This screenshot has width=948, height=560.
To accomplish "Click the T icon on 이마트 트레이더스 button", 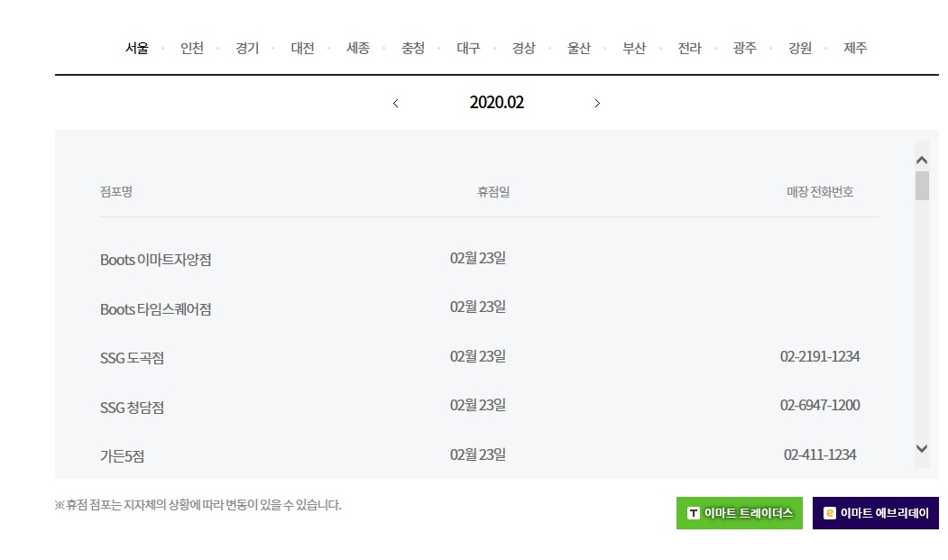I will click(693, 513).
